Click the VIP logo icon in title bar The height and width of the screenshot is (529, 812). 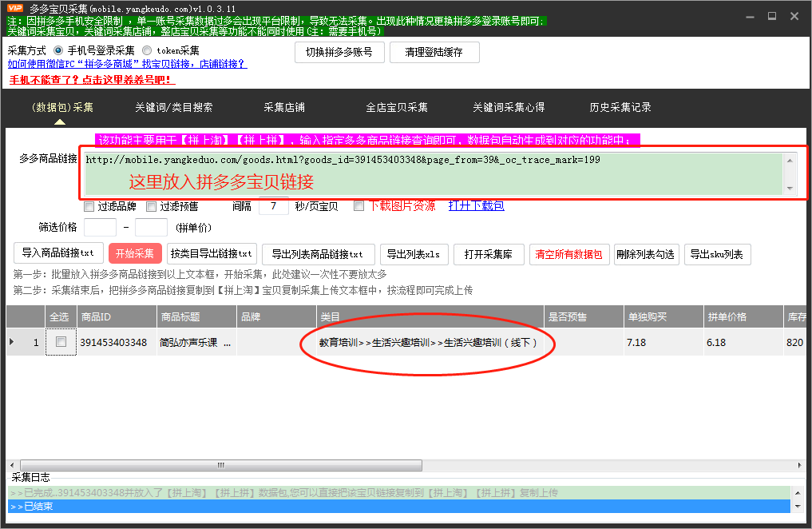(15, 8)
